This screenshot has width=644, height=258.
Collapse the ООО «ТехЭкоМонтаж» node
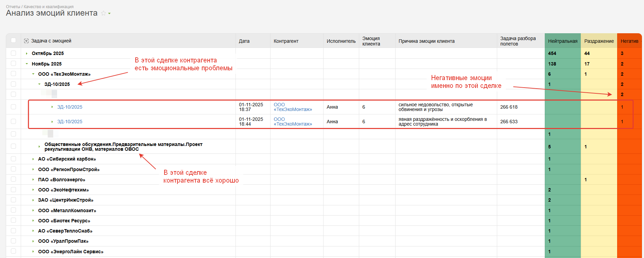click(33, 74)
